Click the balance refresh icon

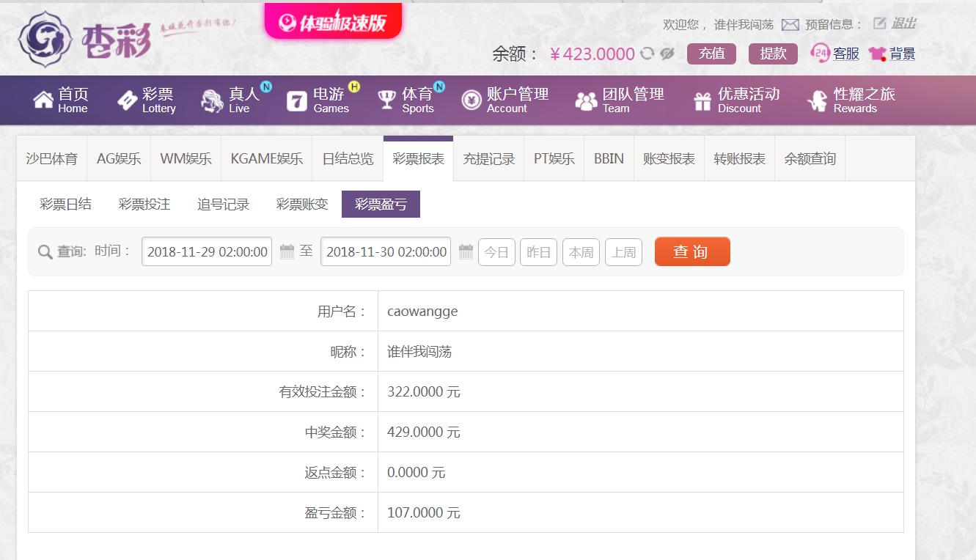tap(647, 54)
